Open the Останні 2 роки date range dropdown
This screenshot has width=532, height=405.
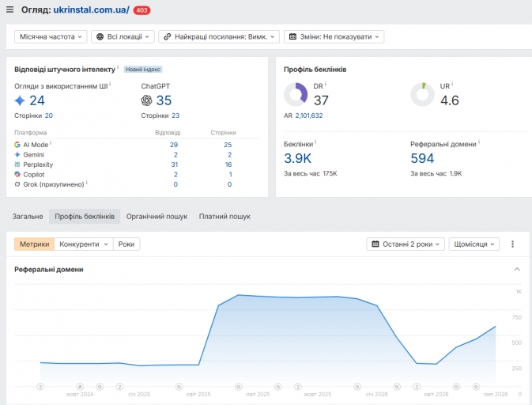406,244
